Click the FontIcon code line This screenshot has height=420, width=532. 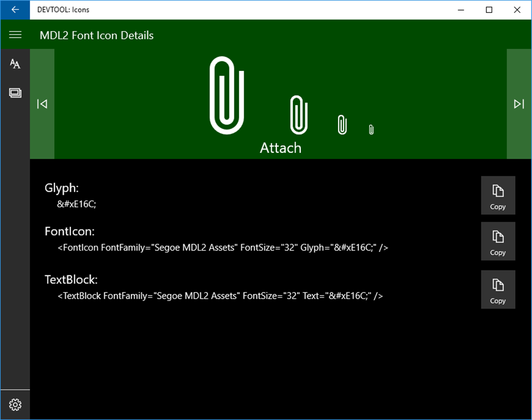click(x=222, y=248)
